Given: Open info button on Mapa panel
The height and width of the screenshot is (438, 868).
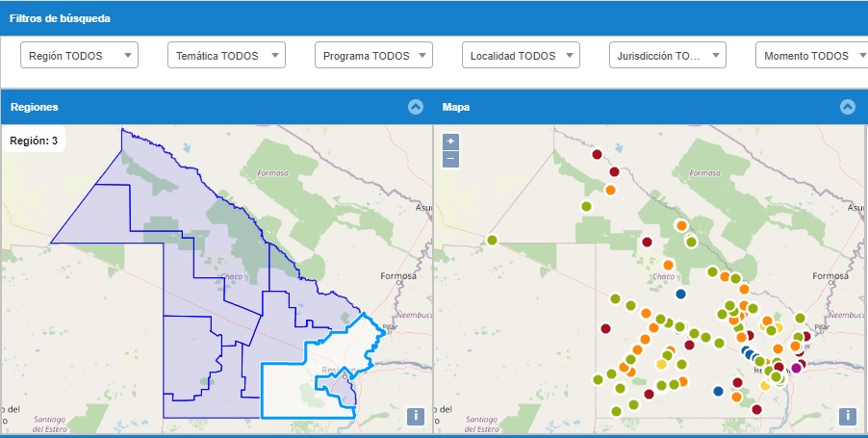Looking at the screenshot, I should click(848, 416).
